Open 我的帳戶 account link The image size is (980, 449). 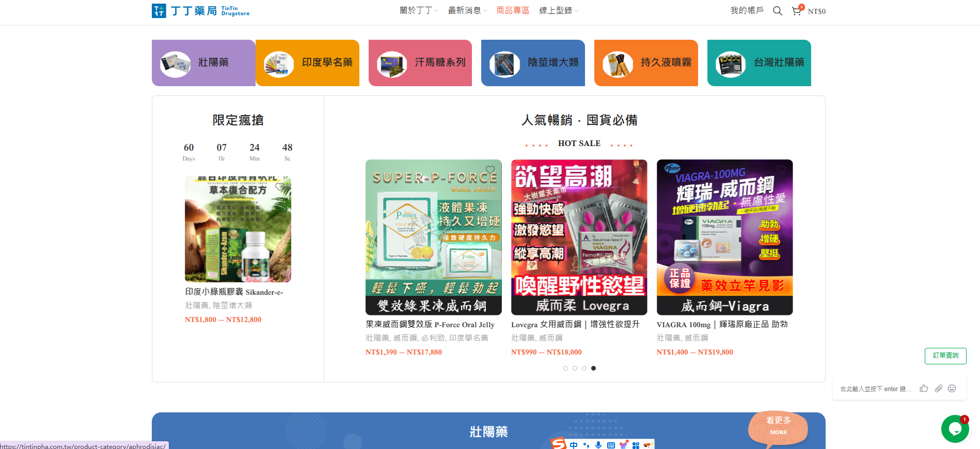[x=747, y=10]
